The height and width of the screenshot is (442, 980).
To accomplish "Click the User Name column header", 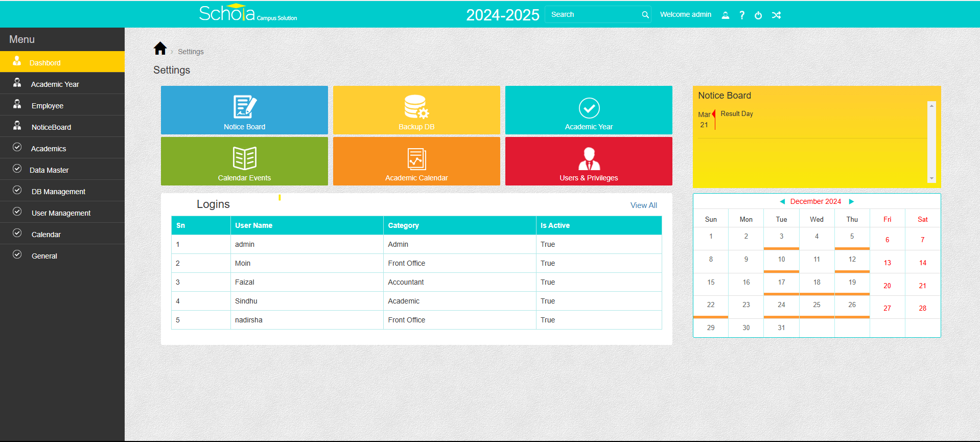I will 307,225.
